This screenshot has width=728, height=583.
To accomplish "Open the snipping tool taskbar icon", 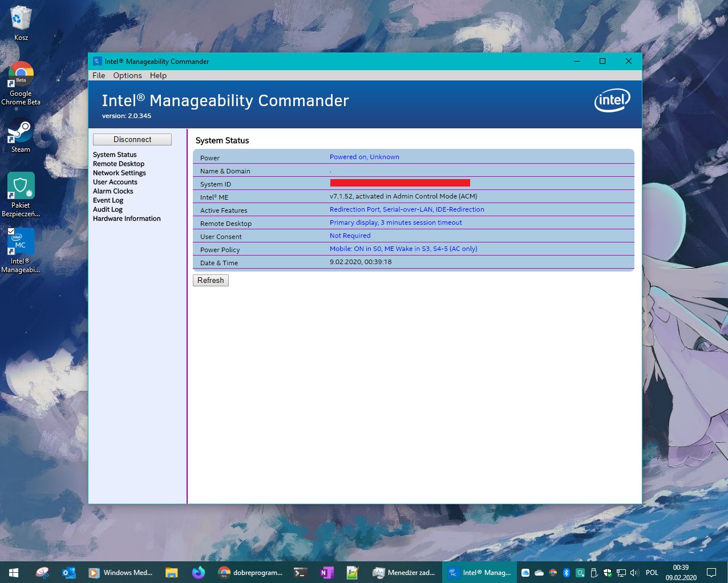I will (x=42, y=572).
